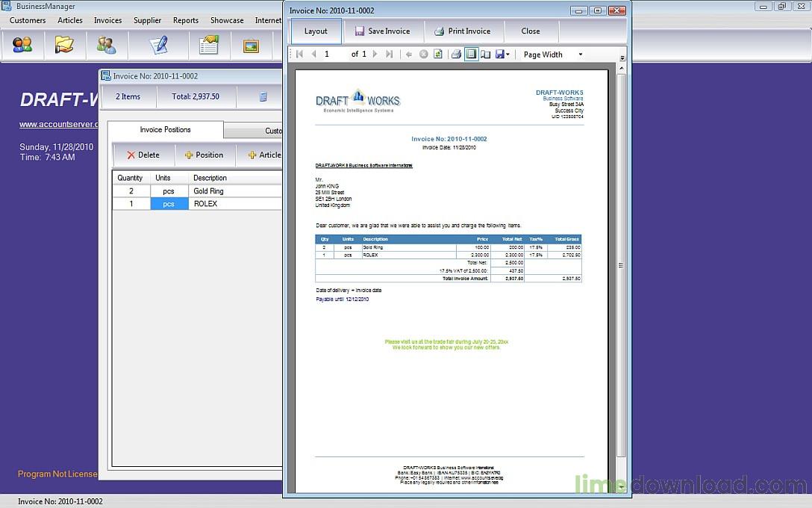Click the invoice window title icon
Image resolution: width=812 pixels, height=508 pixels.
(x=106, y=75)
